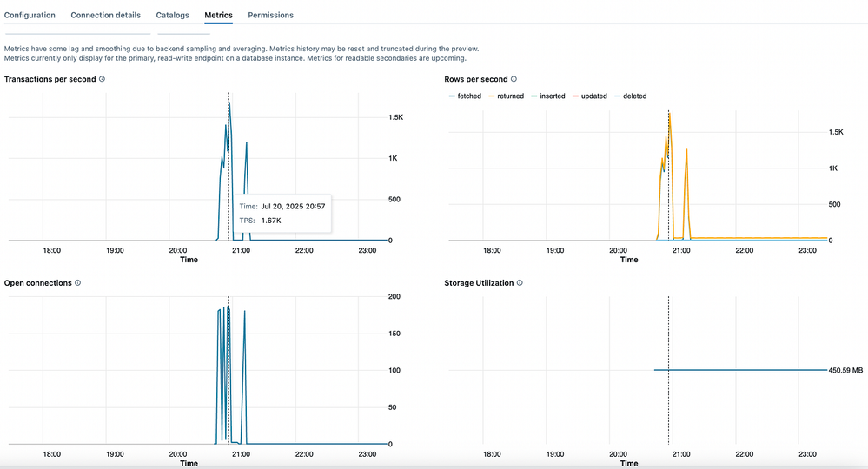
Task: Switch to Connection details tab
Action: click(x=105, y=16)
